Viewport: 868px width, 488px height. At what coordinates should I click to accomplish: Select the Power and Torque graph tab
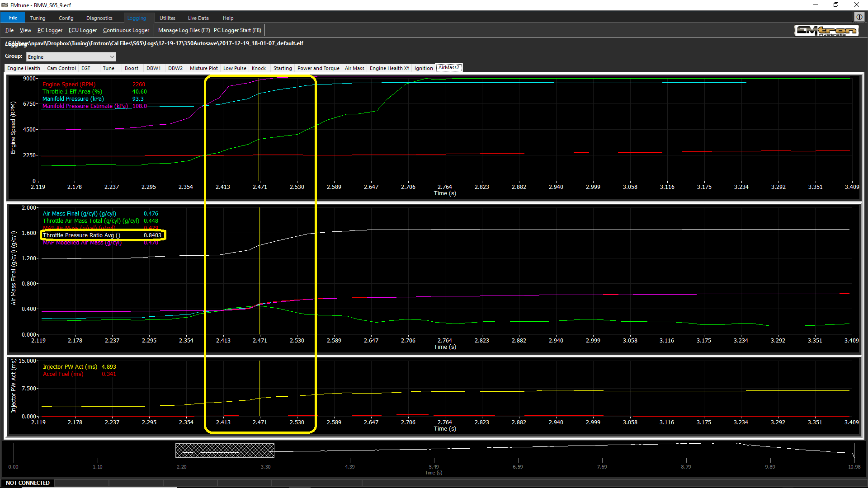pyautogui.click(x=318, y=68)
